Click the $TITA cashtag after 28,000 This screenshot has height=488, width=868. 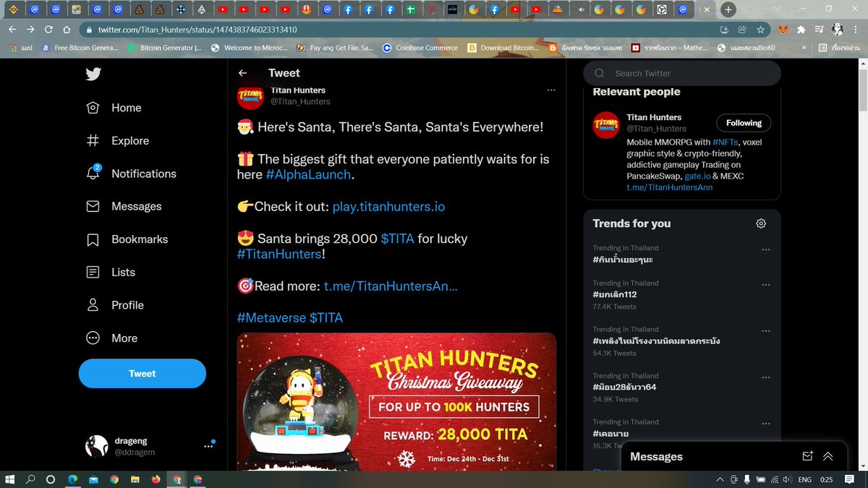point(397,239)
